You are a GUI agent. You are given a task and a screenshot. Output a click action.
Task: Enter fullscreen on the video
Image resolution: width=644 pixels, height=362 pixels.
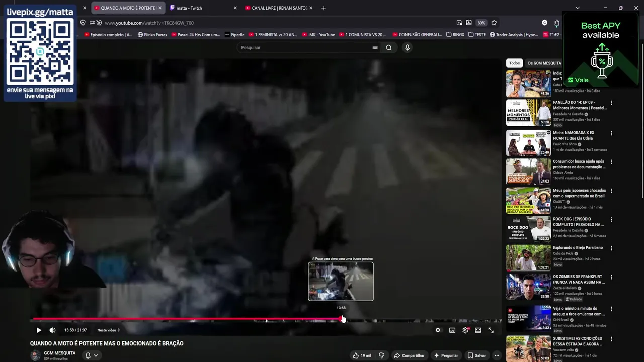click(x=491, y=330)
